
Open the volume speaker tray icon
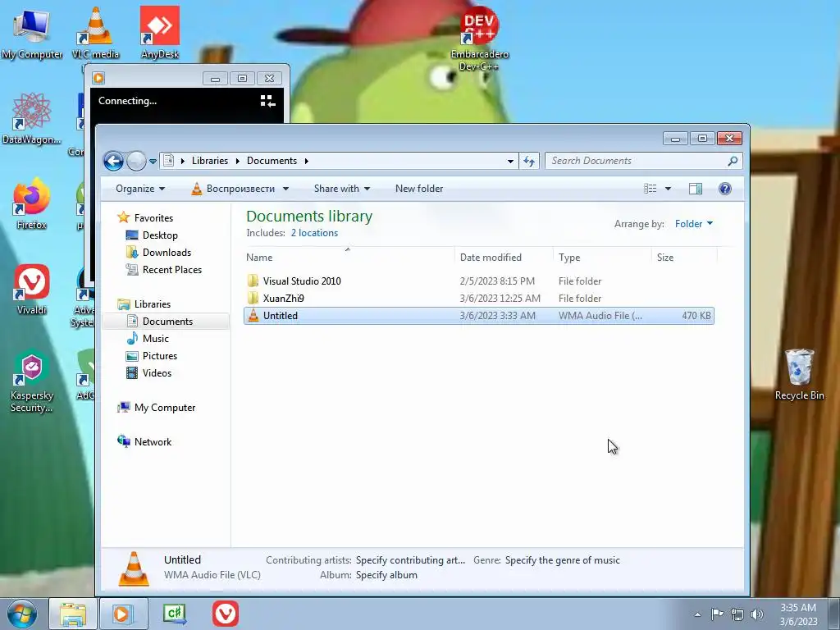(757, 614)
